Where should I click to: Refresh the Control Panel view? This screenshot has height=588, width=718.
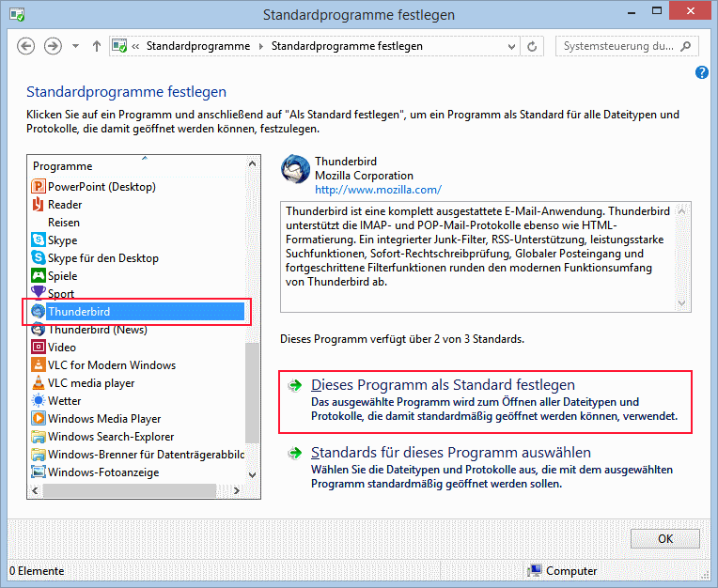click(x=532, y=46)
